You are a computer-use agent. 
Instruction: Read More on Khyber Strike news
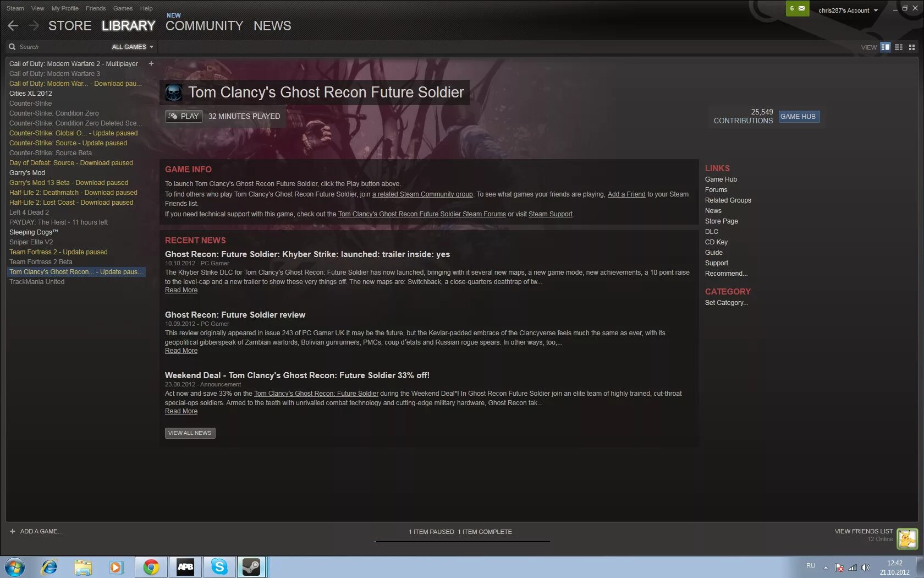pos(181,290)
